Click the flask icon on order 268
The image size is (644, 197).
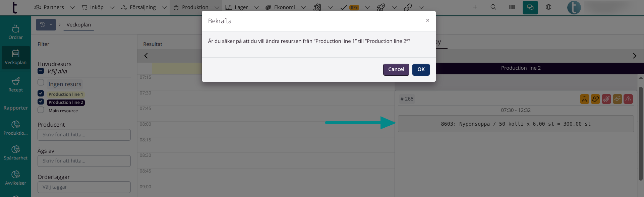[x=584, y=99]
